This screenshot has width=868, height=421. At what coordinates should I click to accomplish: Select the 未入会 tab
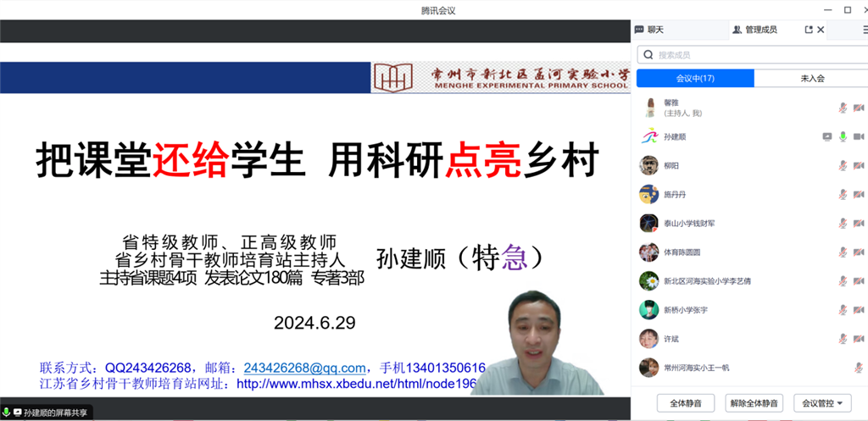point(811,79)
